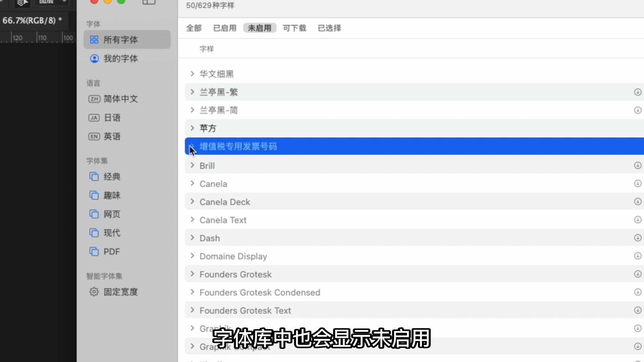Expand the Canela Deck font family
Viewport: 644px width, 362px height.
(193, 201)
